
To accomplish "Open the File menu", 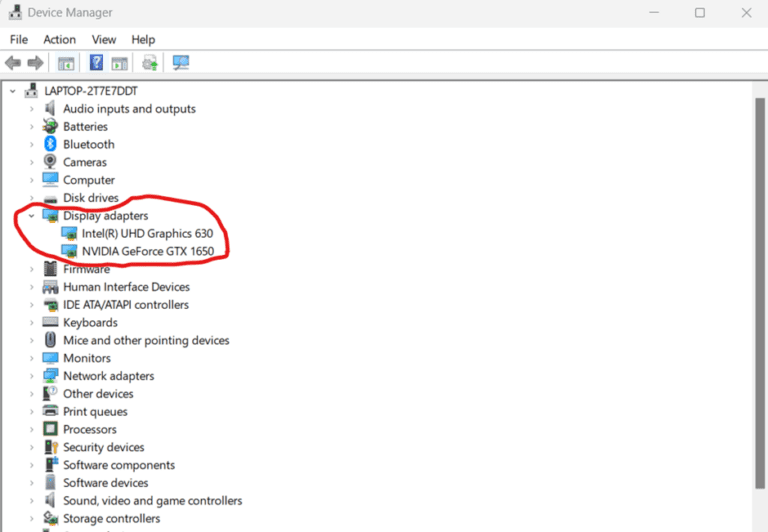I will tap(19, 39).
